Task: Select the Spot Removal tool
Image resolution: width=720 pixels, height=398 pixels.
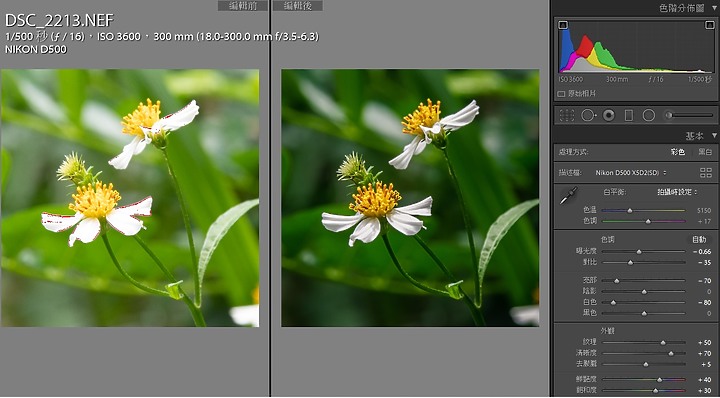Action: pyautogui.click(x=588, y=115)
